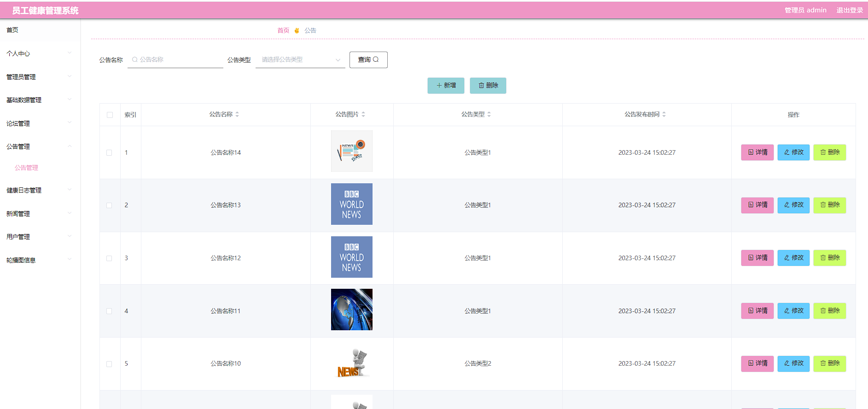The height and width of the screenshot is (409, 868).
Task: Check the row for 公告名称11
Action: pyautogui.click(x=109, y=311)
